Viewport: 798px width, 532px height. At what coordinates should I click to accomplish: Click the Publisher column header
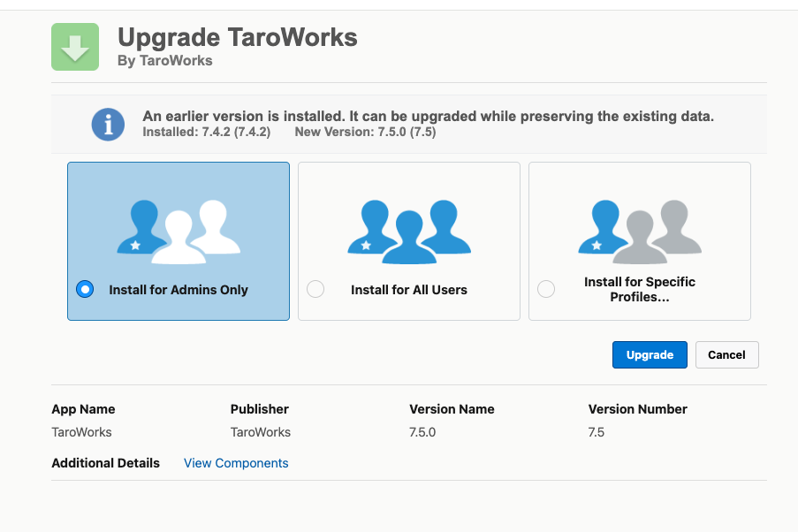click(x=260, y=409)
